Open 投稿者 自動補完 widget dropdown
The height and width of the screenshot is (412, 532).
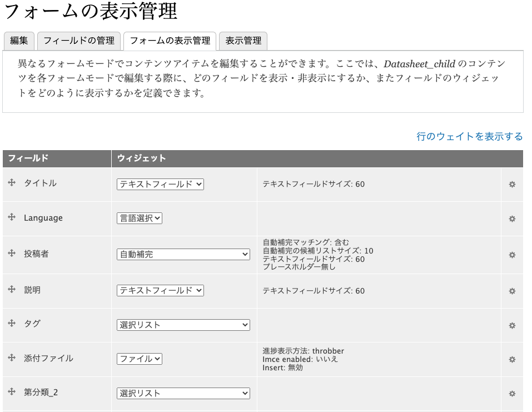[x=183, y=254]
